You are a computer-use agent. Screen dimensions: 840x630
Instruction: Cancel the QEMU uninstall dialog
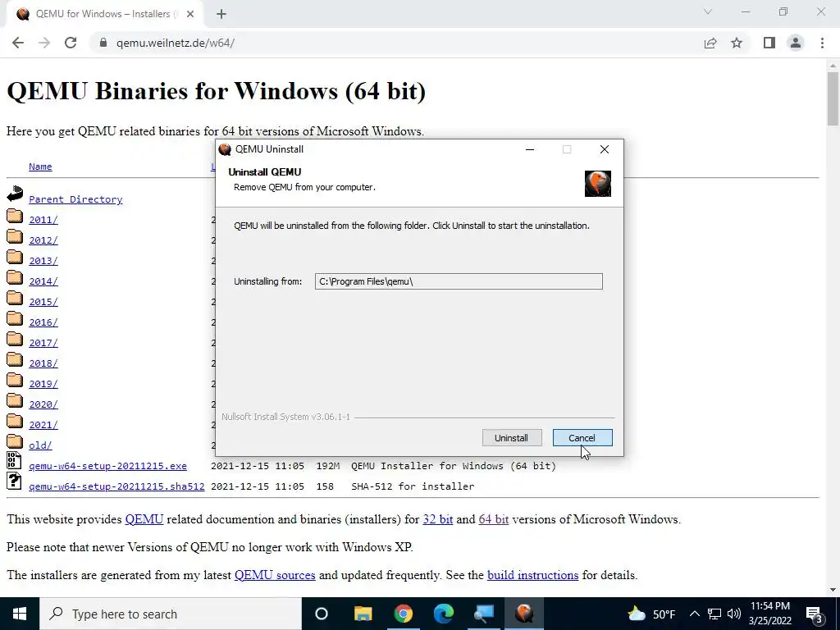pos(582,438)
